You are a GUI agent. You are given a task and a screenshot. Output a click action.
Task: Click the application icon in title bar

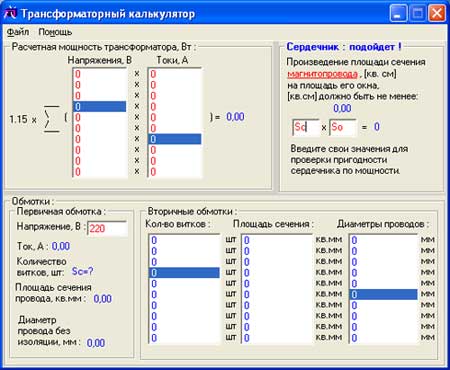(10, 14)
